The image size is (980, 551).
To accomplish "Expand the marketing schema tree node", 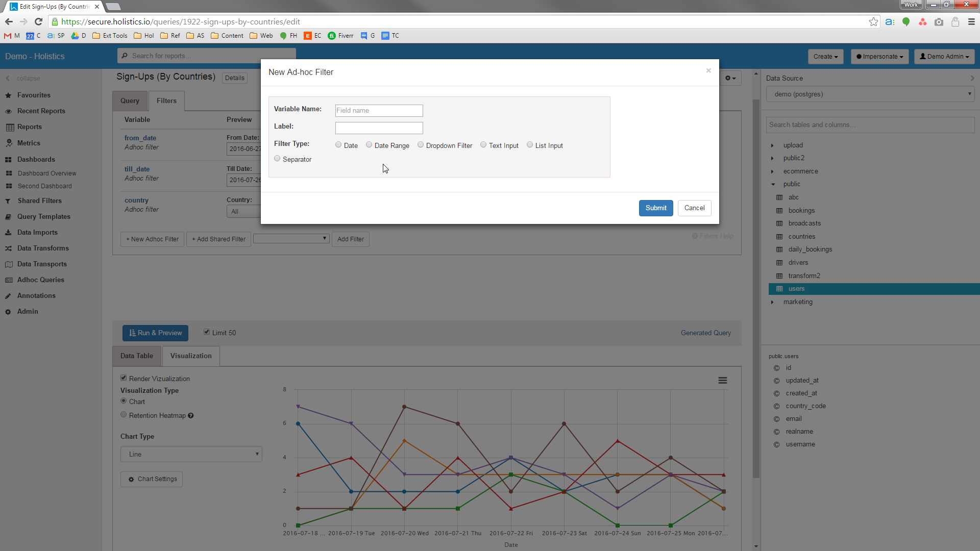I will click(x=772, y=302).
